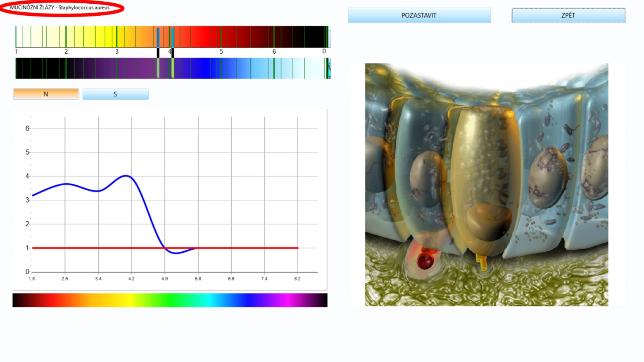This screenshot has height=362, width=644.
Task: Click the red cell in the tissue image
Action: coord(425,260)
